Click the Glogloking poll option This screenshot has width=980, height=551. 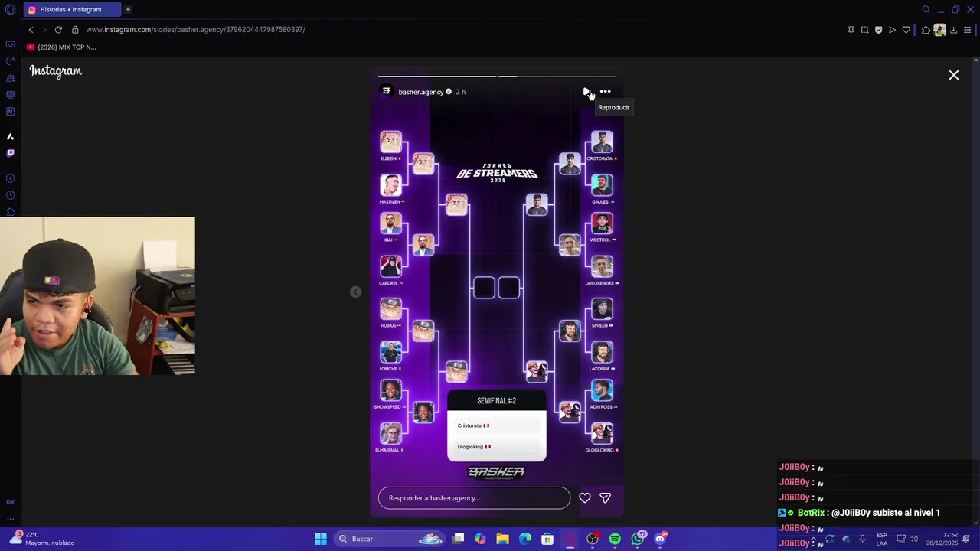(496, 447)
